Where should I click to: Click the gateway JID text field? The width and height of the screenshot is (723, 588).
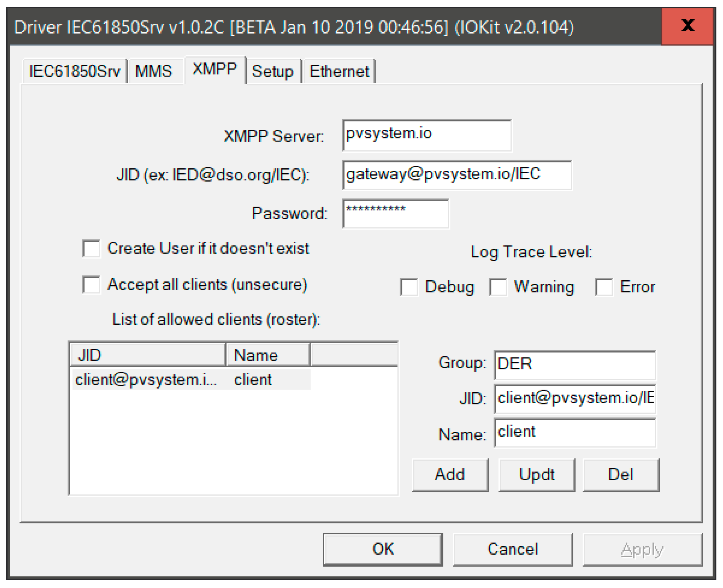click(x=456, y=175)
